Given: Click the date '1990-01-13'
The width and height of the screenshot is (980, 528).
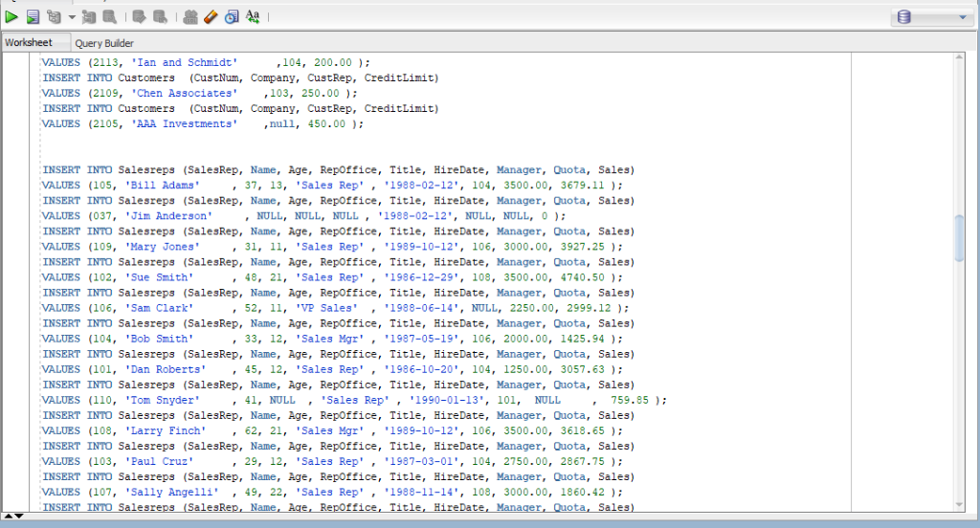Looking at the screenshot, I should click(446, 399).
